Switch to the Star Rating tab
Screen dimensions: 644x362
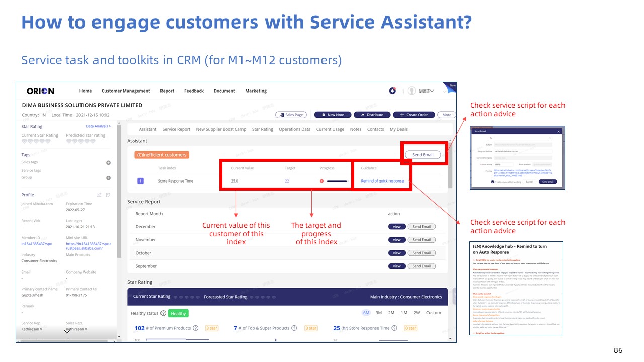(x=263, y=129)
